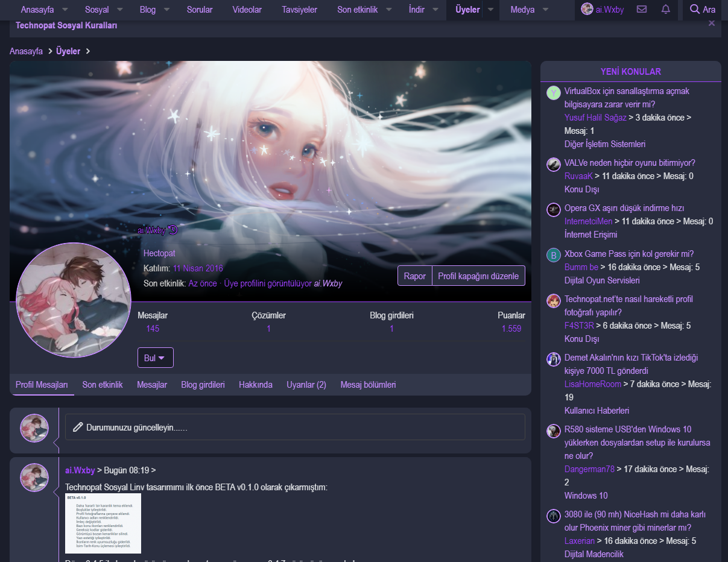
Task: Click RuvaaK avatar in Yeni Konular
Action: pyautogui.click(x=554, y=165)
